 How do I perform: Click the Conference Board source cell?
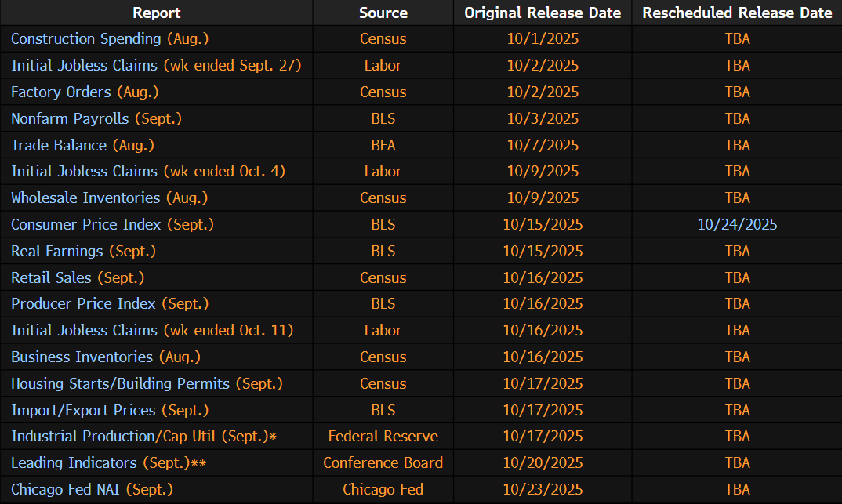click(383, 463)
